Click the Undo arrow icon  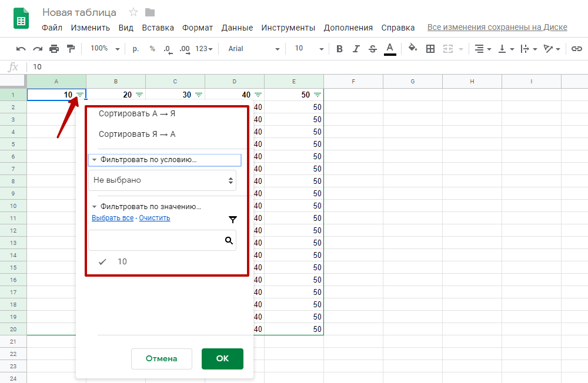tap(21, 49)
